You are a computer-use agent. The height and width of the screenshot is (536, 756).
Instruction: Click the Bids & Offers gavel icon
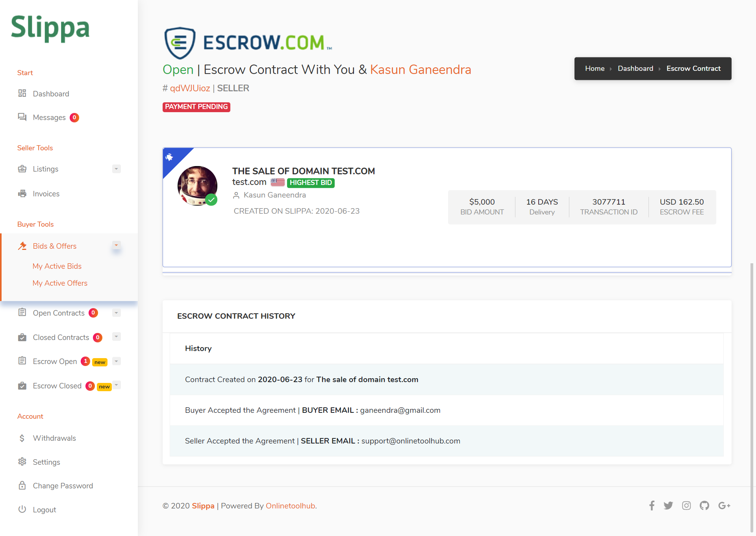coord(22,246)
